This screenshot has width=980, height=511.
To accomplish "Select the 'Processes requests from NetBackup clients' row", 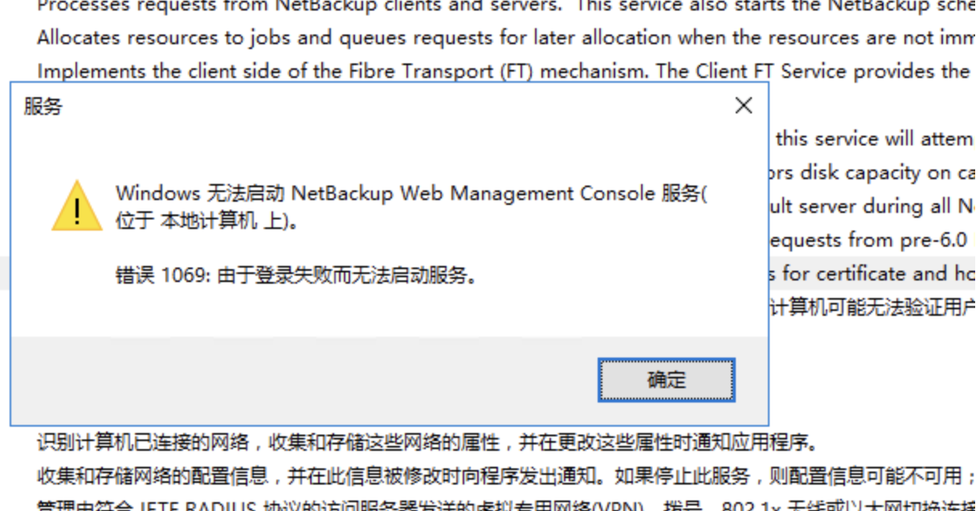I will coord(490,7).
